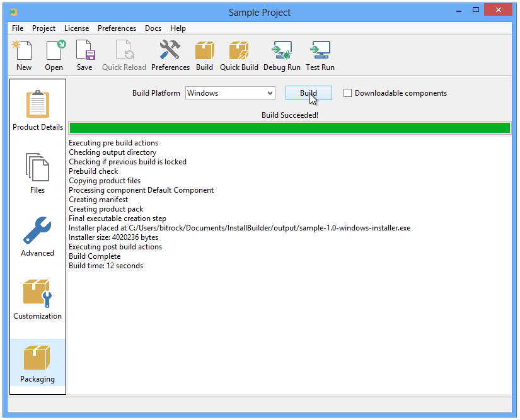
Task: Minimize the Sample Project window
Action: click(x=459, y=11)
